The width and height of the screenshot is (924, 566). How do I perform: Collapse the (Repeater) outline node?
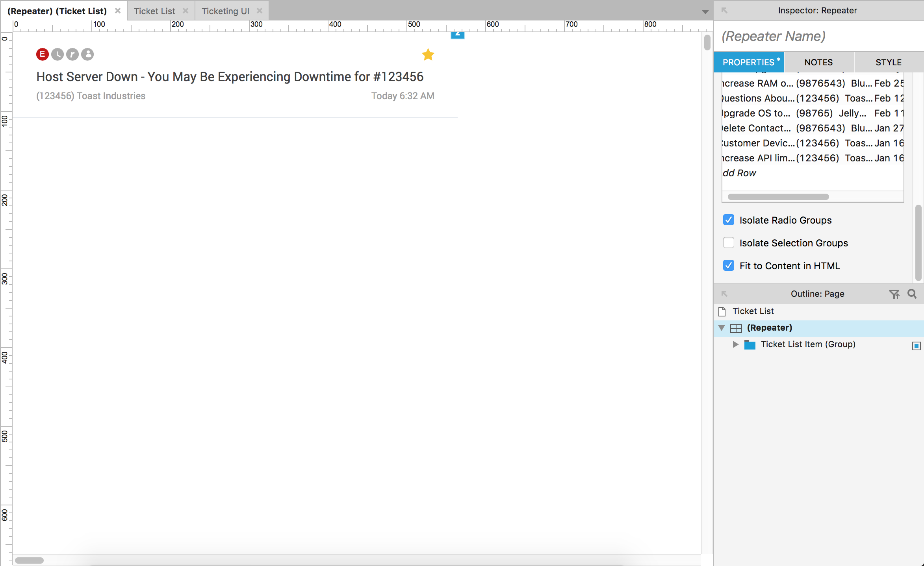(722, 328)
